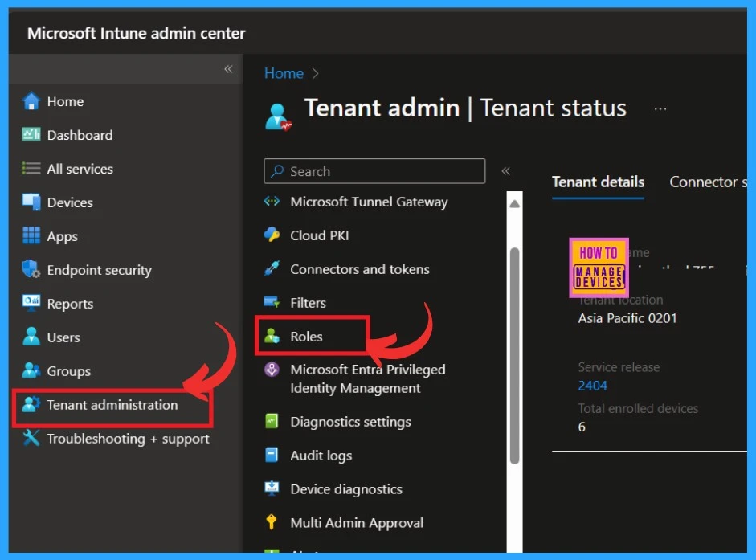Open Microsoft Tunnel Gateway entry
This screenshot has width=756, height=560.
pyautogui.click(x=369, y=202)
